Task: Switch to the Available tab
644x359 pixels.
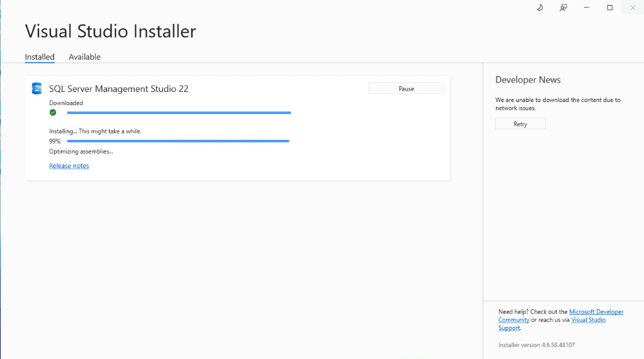Action: point(84,57)
